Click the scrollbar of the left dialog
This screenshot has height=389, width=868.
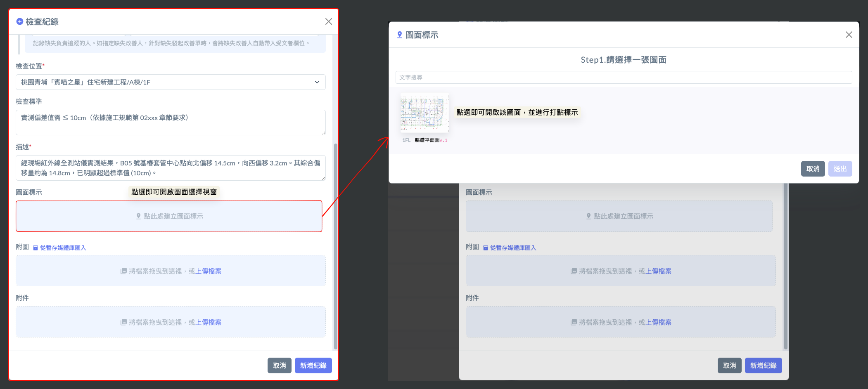coord(335,248)
